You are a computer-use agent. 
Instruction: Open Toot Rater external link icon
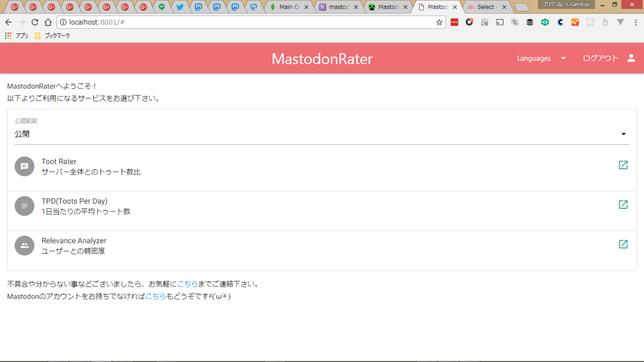pyautogui.click(x=623, y=165)
